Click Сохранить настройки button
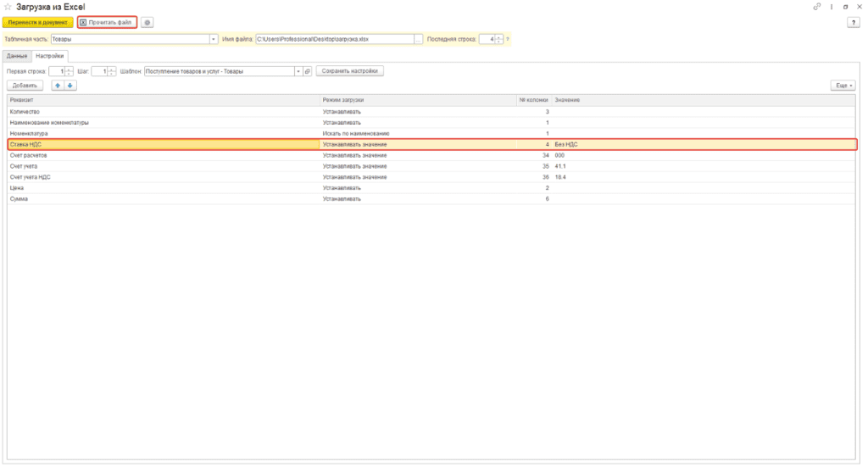This screenshot has height=467, width=868. click(350, 71)
